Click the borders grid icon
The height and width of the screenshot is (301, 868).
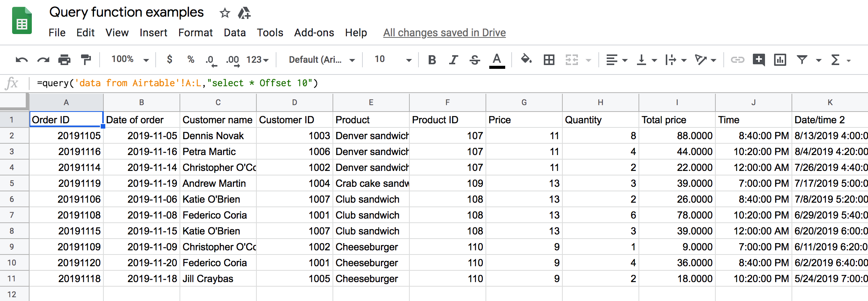click(x=549, y=60)
